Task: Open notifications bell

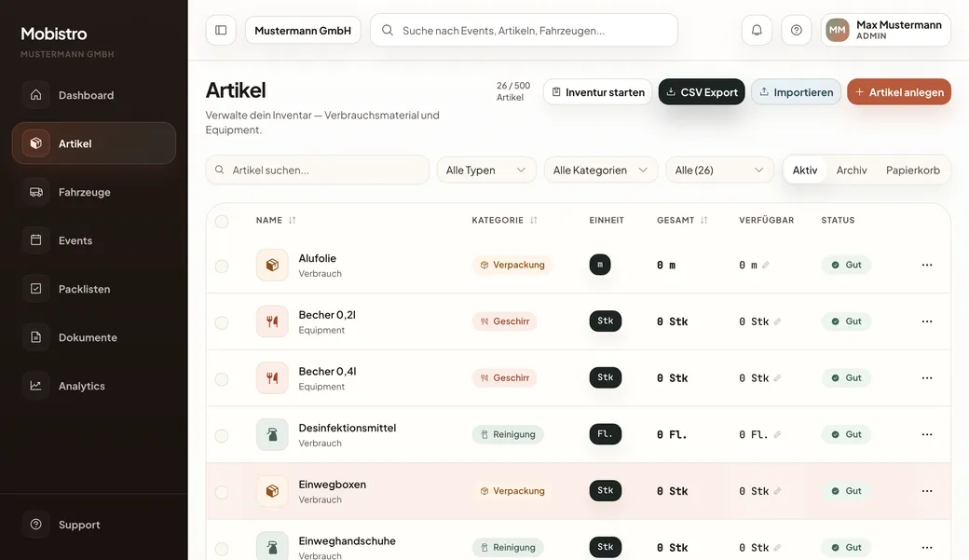Action: [757, 31]
